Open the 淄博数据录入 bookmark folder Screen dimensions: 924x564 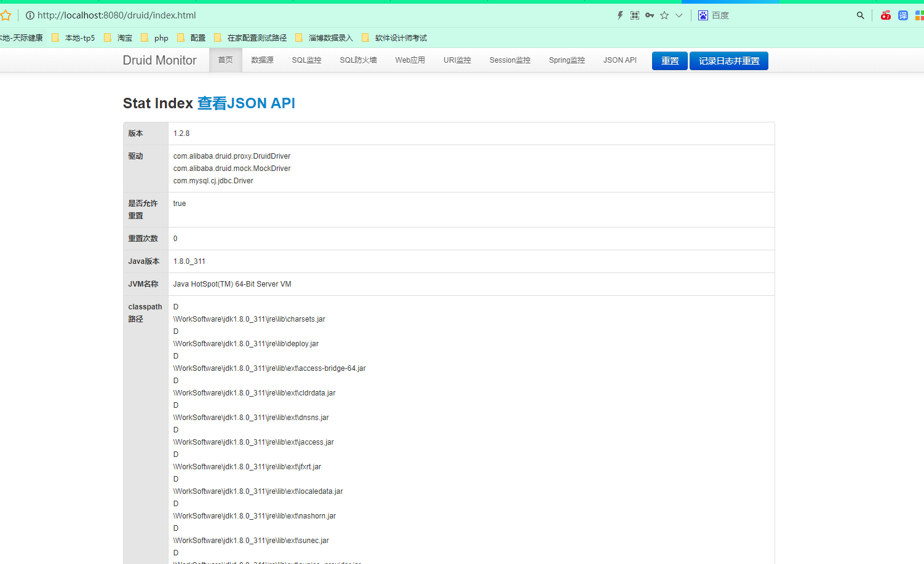point(324,38)
